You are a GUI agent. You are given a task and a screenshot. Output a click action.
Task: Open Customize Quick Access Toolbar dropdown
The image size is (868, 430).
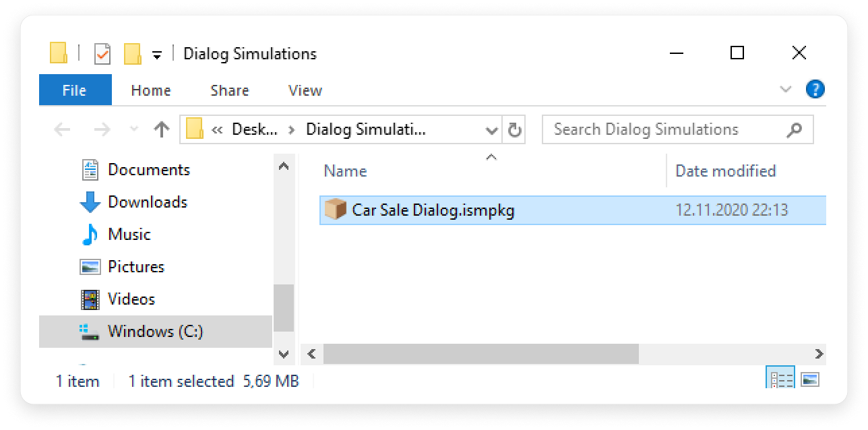(156, 55)
